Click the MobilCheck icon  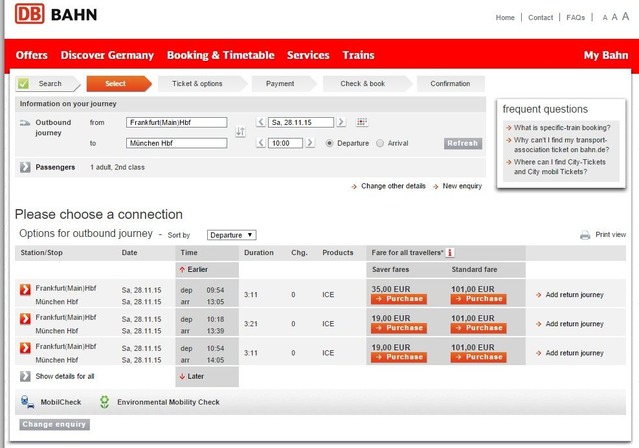tap(27, 402)
